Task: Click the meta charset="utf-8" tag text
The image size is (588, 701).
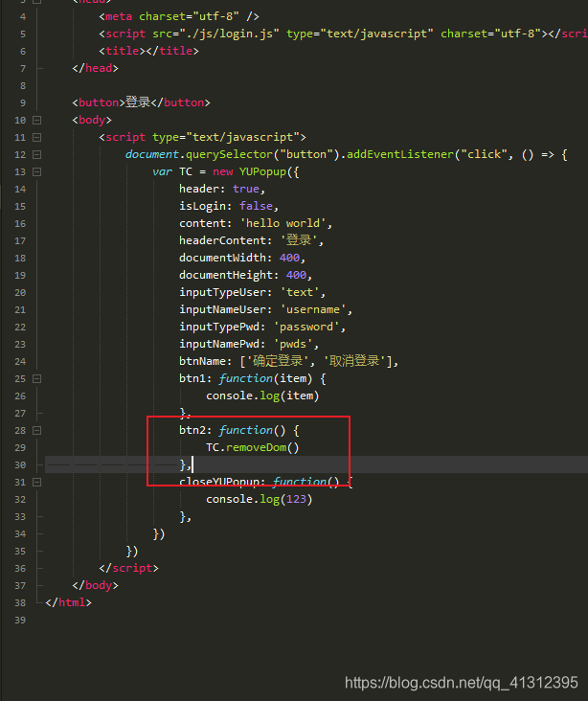Action: click(179, 16)
